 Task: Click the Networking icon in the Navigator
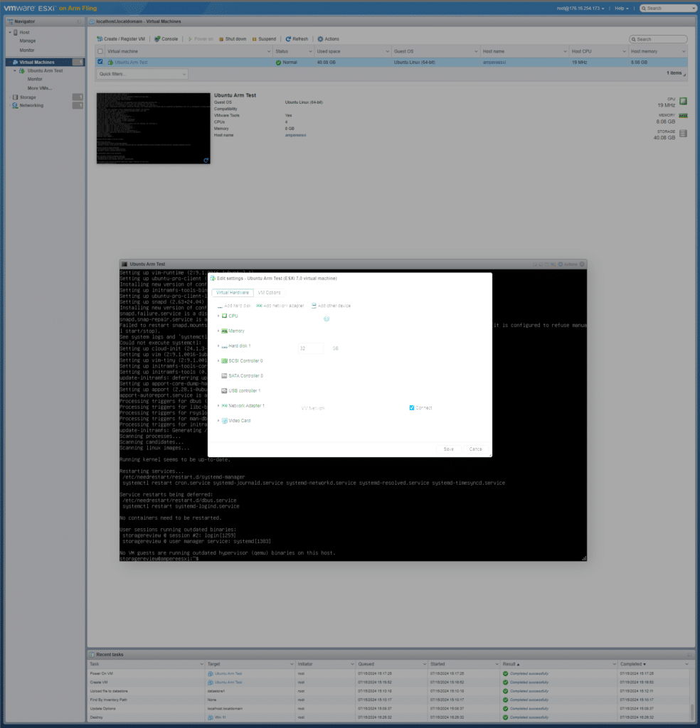(x=16, y=105)
